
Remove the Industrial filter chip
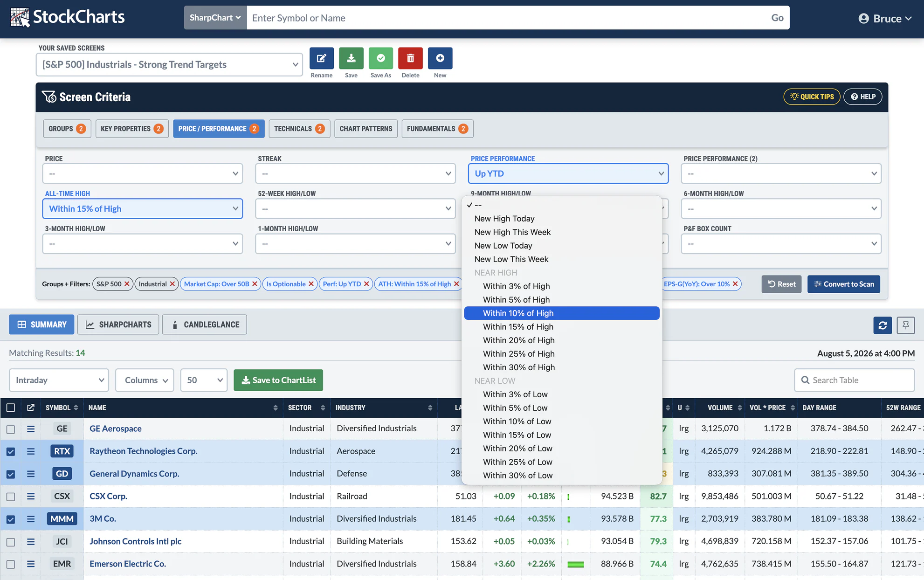[172, 284]
